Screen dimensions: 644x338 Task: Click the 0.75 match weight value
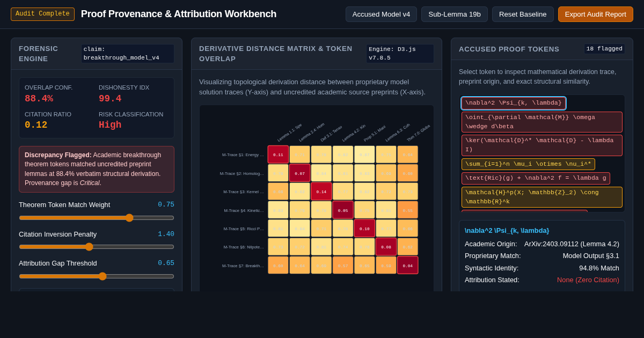tap(166, 205)
